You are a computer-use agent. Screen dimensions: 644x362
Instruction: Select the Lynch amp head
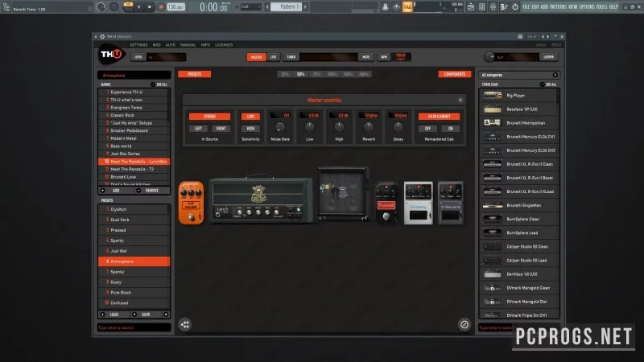(x=261, y=200)
